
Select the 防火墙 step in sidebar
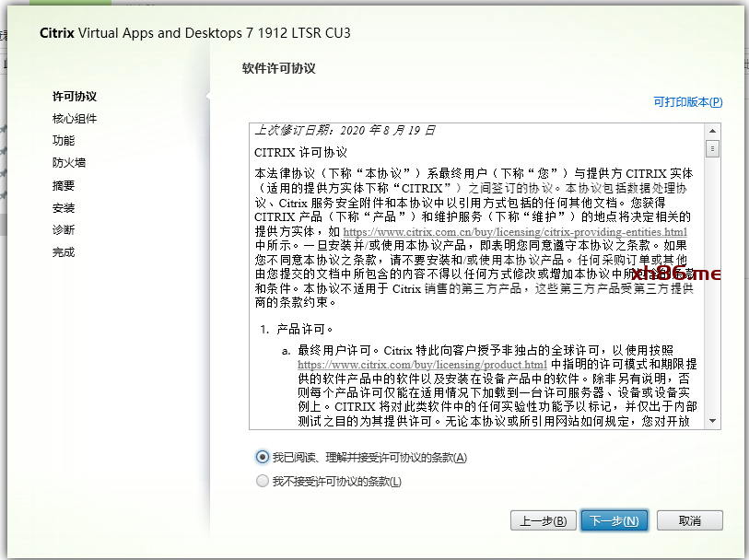[69, 163]
